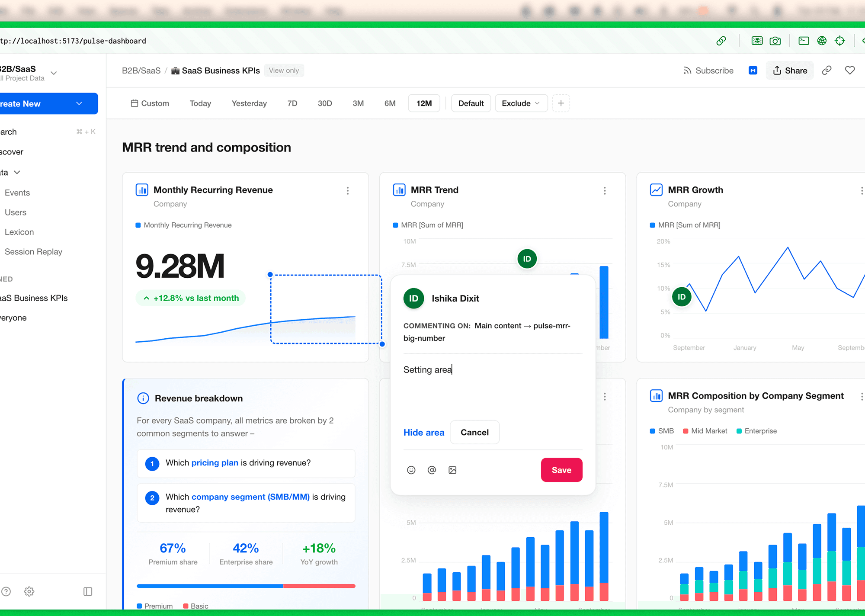Click the copy link icon beside Share
Screen dimensions: 865x616
point(827,71)
